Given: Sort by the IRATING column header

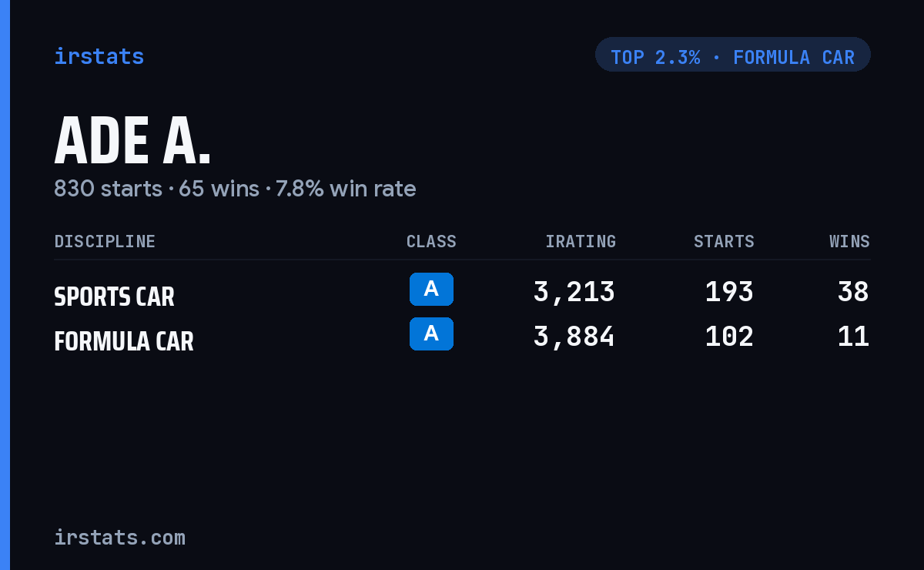Looking at the screenshot, I should coord(581,241).
